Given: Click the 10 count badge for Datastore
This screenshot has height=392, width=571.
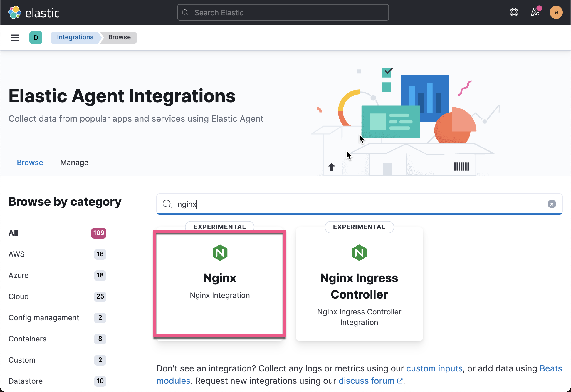Looking at the screenshot, I should [100, 381].
